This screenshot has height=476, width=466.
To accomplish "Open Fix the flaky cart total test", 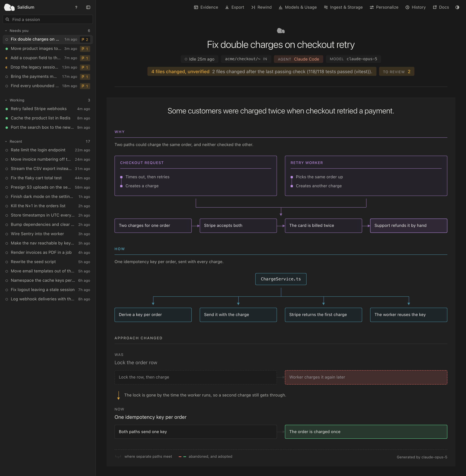I will [x=48, y=178].
